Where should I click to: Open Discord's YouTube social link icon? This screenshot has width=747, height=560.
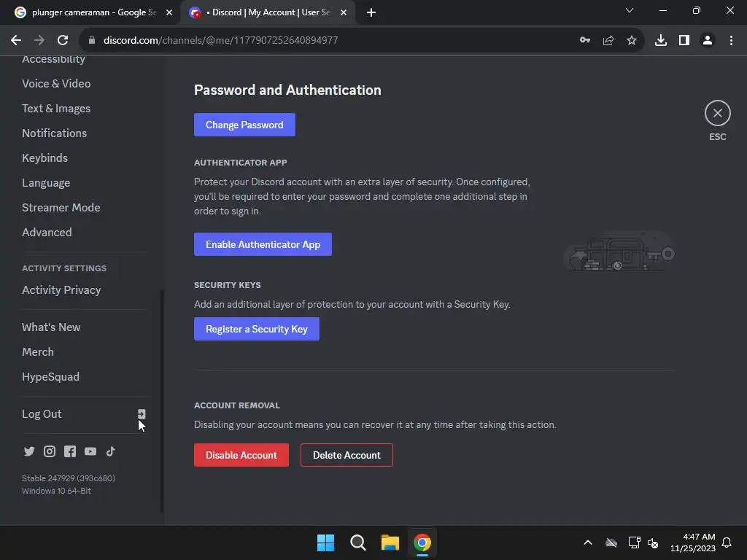point(90,451)
